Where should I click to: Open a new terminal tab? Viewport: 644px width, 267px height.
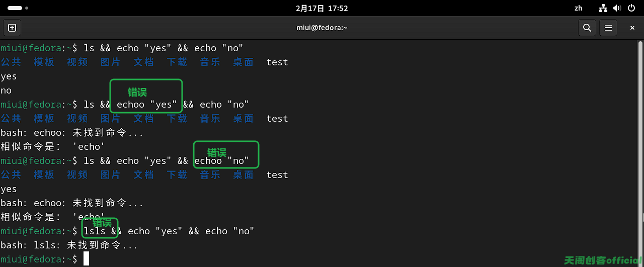(x=12, y=28)
